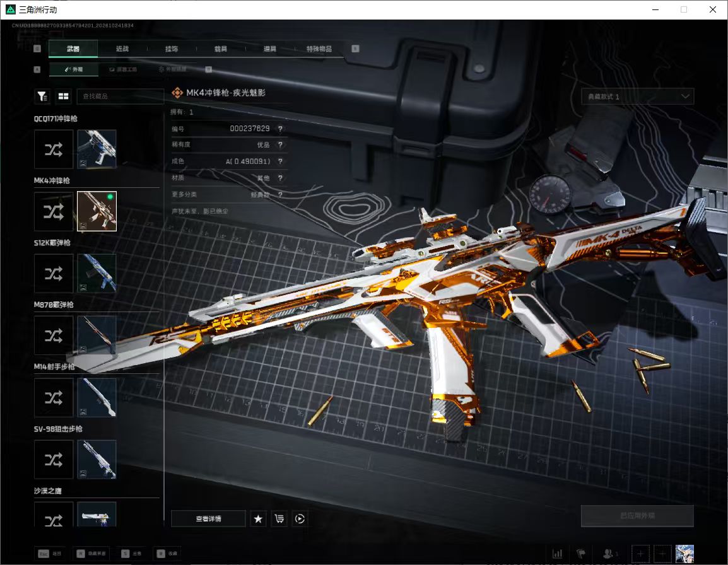
Task: Switch to the 载具 tab
Action: [221, 49]
